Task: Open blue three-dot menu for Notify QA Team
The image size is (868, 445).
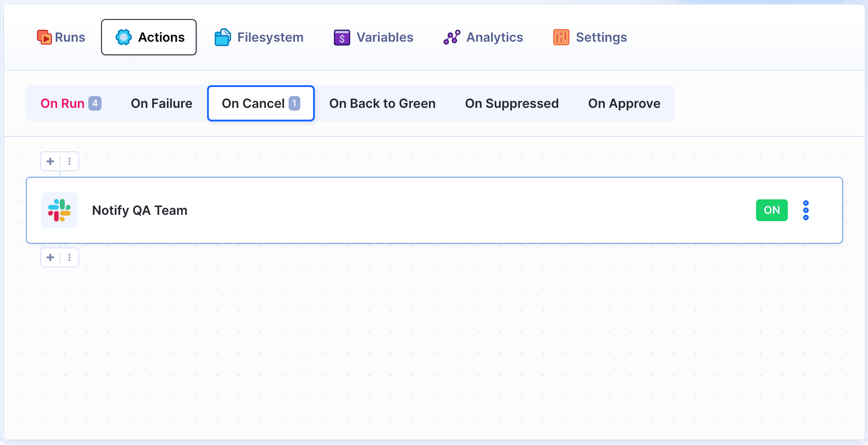Action: pyautogui.click(x=806, y=210)
